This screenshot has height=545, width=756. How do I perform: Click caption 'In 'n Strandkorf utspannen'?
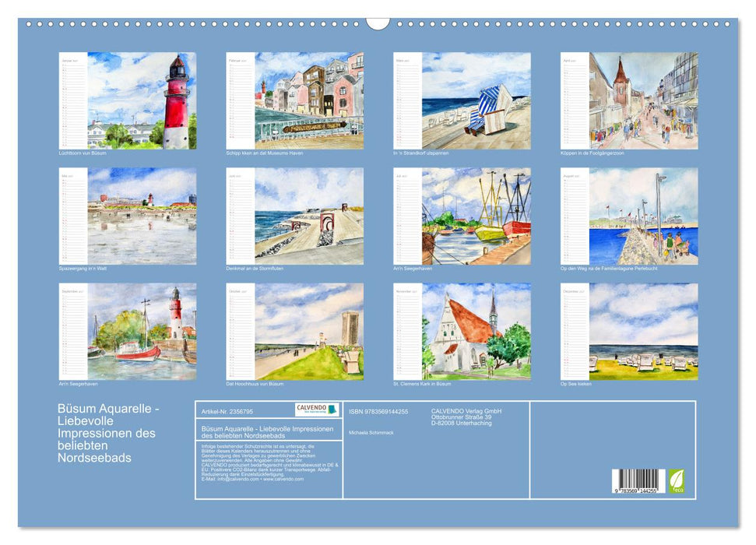point(421,153)
